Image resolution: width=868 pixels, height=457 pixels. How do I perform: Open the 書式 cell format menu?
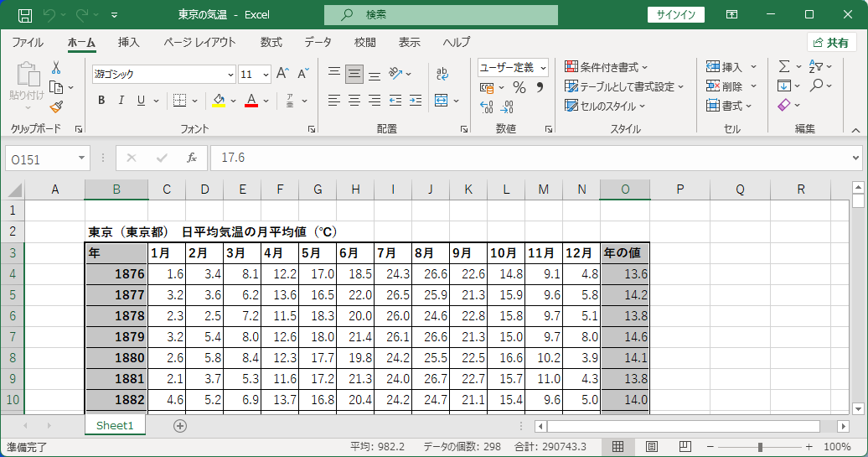pyautogui.click(x=729, y=106)
